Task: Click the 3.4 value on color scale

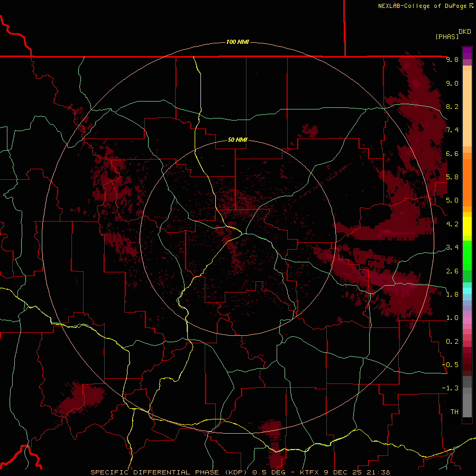Action: pos(452,248)
